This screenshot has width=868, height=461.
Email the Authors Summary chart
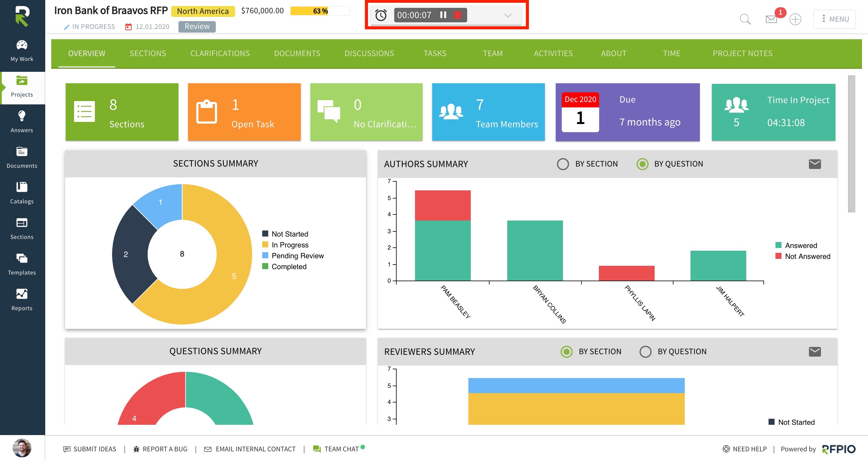(x=814, y=164)
